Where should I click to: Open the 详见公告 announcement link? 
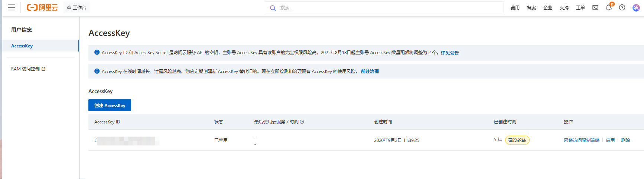click(x=449, y=53)
